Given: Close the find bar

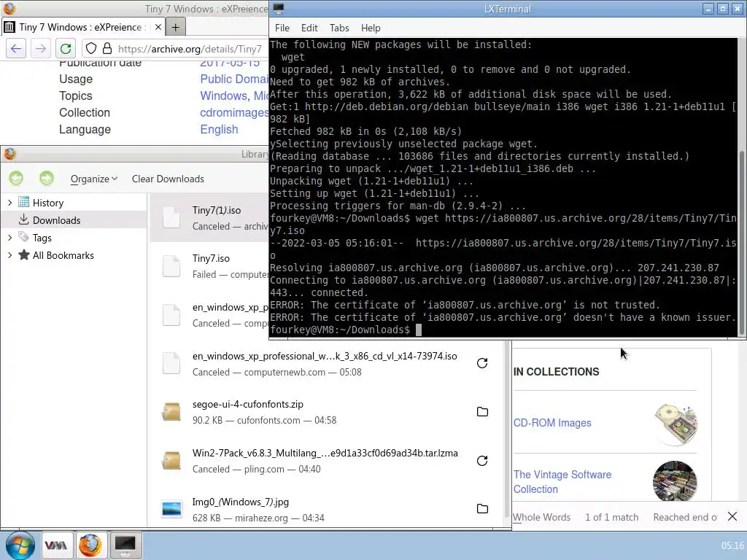Looking at the screenshot, I should [x=732, y=516].
